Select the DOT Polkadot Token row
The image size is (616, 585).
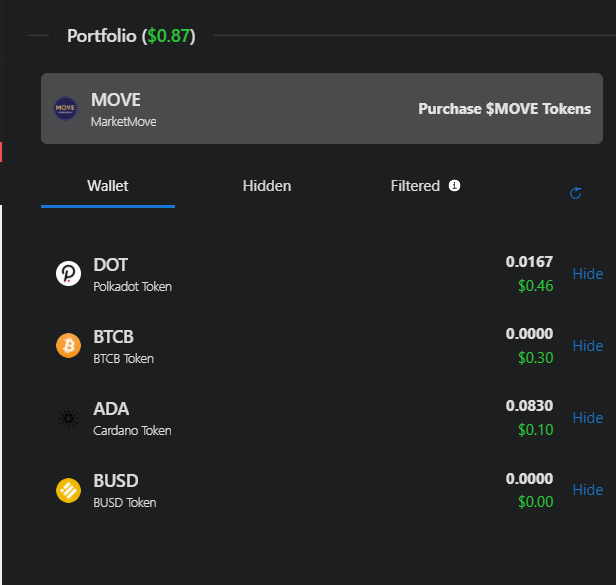click(322, 274)
